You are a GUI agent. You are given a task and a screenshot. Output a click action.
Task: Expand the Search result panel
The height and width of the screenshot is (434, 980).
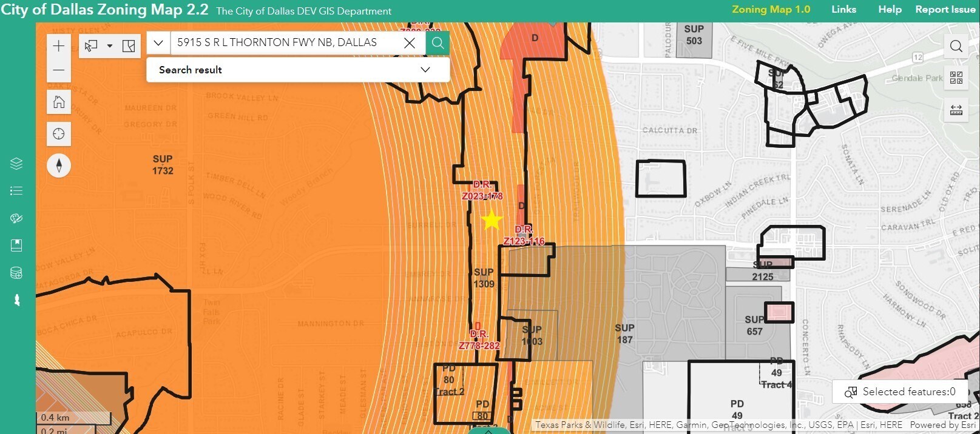point(425,70)
